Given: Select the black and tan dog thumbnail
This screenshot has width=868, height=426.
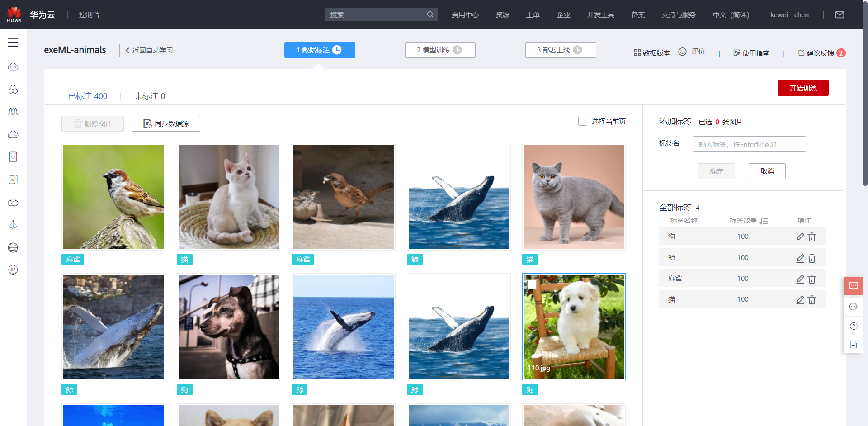Looking at the screenshot, I should pyautogui.click(x=229, y=327).
